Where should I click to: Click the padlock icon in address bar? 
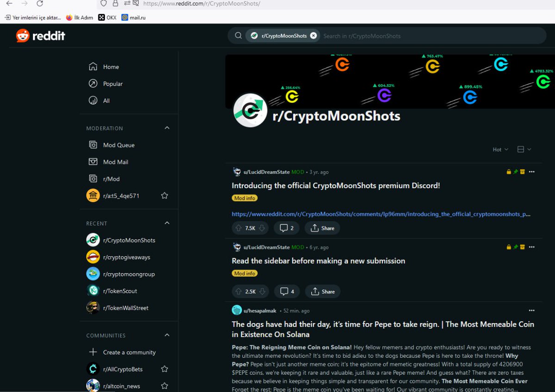pos(115,3)
